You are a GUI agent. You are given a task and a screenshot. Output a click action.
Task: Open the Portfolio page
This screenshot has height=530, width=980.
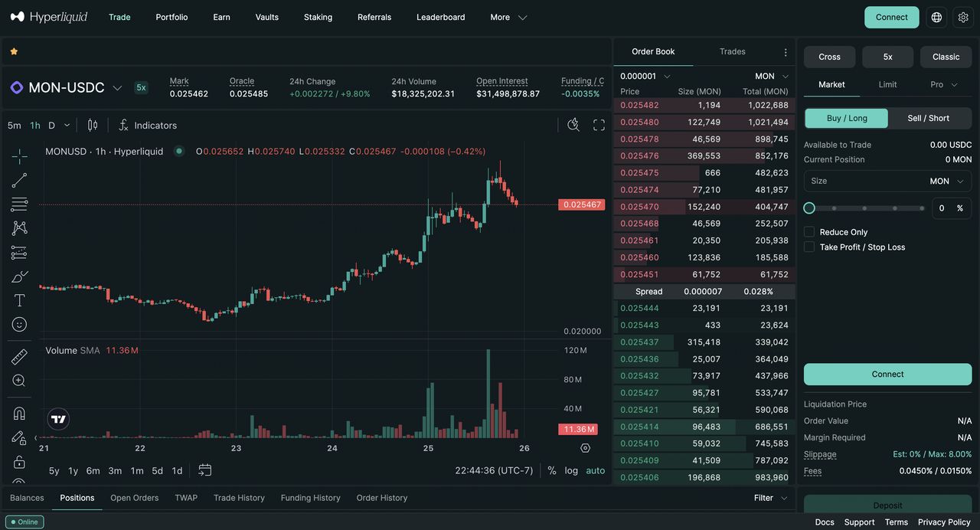pos(171,17)
